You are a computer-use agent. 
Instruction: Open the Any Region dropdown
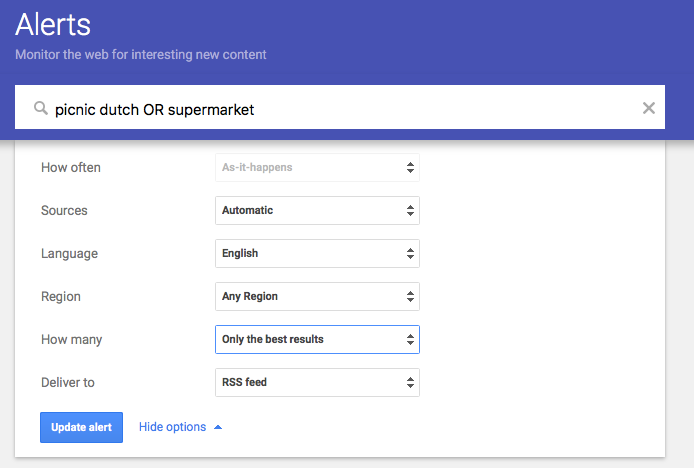tap(317, 297)
